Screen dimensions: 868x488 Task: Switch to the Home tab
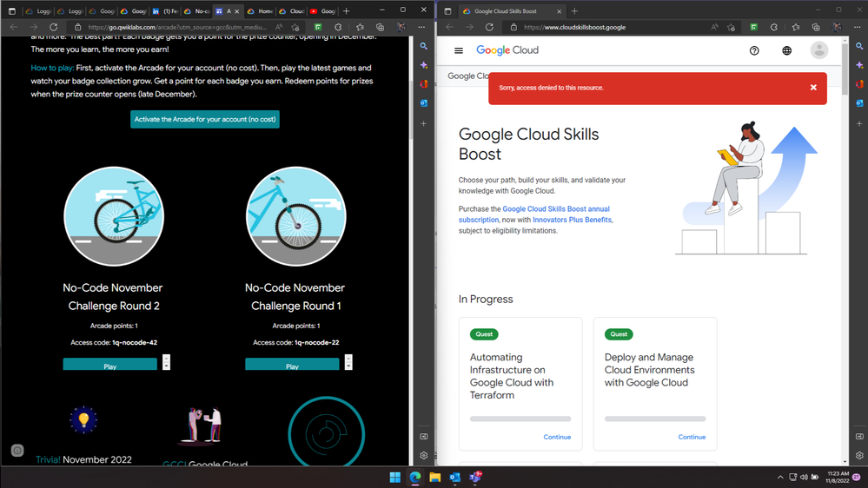260,11
